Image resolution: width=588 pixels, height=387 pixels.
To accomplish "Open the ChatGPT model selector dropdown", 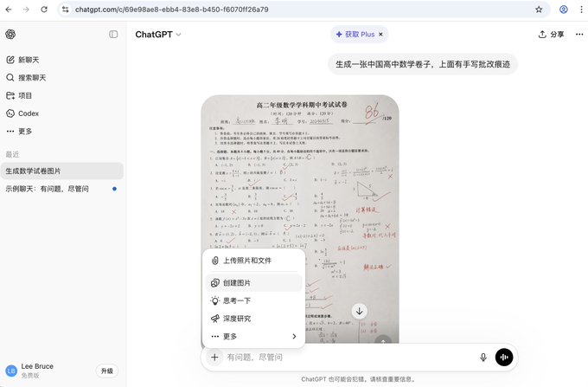I will click(158, 35).
